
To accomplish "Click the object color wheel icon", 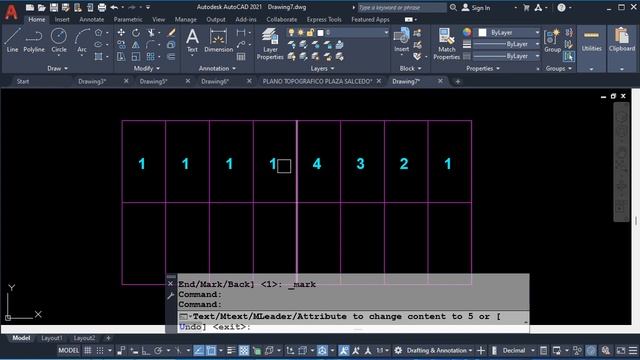I will [x=467, y=32].
